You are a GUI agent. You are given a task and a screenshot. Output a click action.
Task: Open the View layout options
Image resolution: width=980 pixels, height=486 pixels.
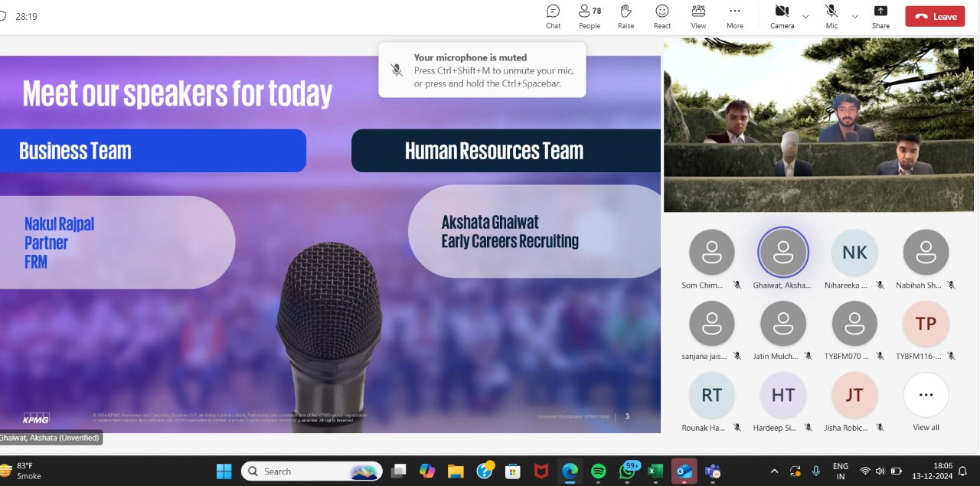(698, 15)
